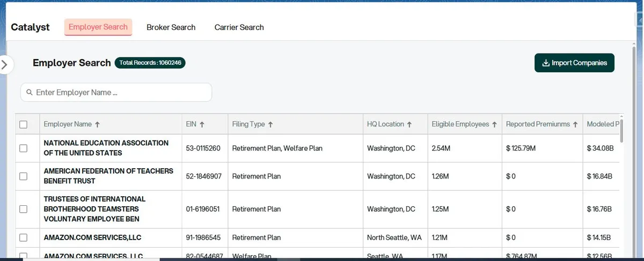
Task: Click the Total Records badge
Action: (150, 63)
